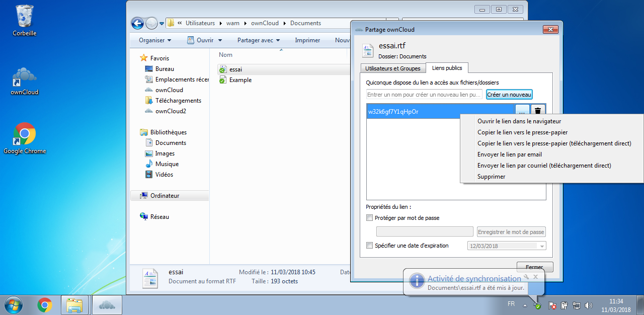This screenshot has height=315, width=644.
Task: Click the Créer un nouveau button
Action: click(509, 95)
